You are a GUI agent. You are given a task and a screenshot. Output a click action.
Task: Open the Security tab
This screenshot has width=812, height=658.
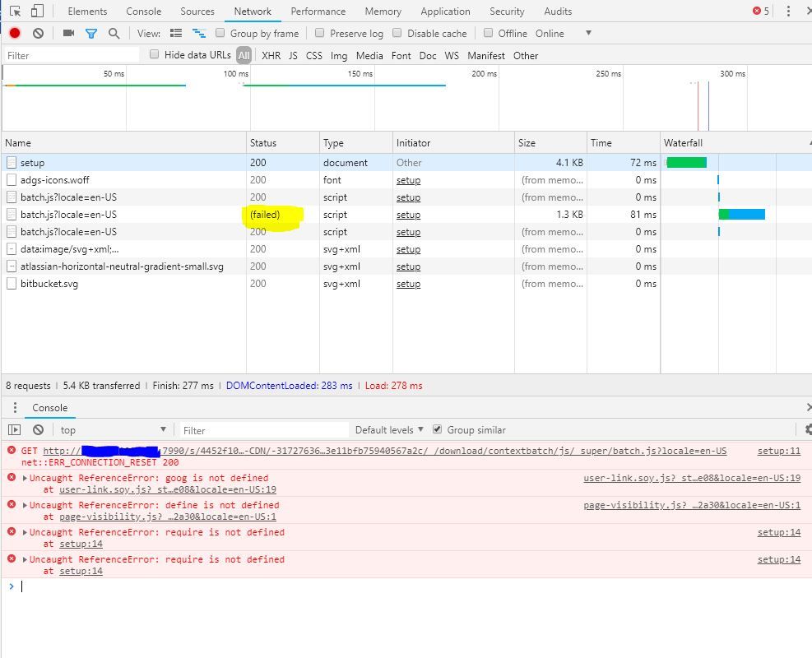tap(507, 12)
